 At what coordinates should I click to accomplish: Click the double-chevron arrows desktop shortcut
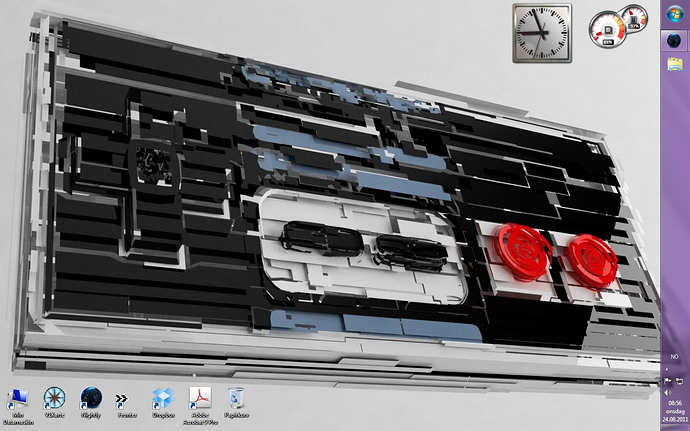click(x=126, y=400)
